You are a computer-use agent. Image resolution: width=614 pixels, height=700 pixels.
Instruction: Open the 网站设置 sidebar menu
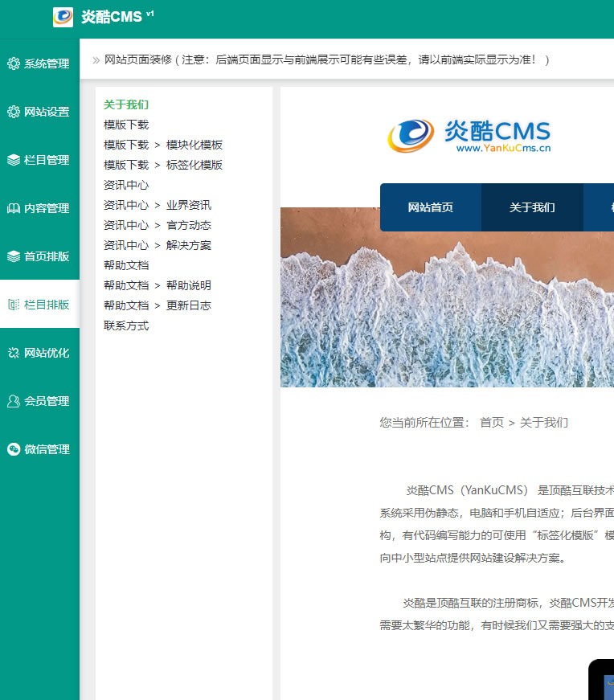pyautogui.click(x=39, y=112)
